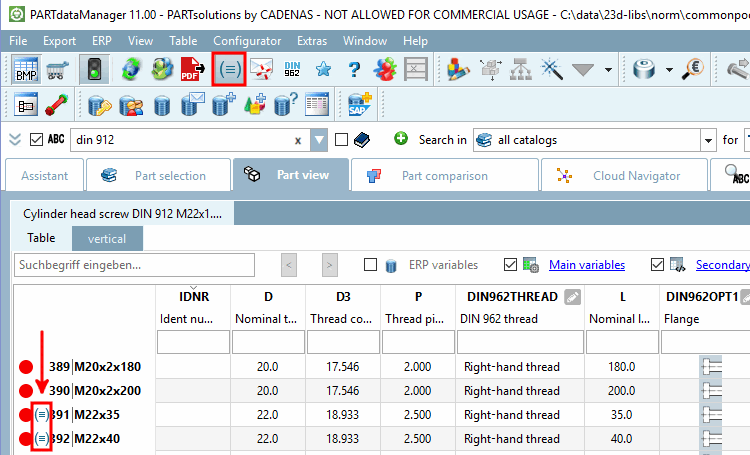
Task: Click the SAP database icon
Action: [359, 104]
